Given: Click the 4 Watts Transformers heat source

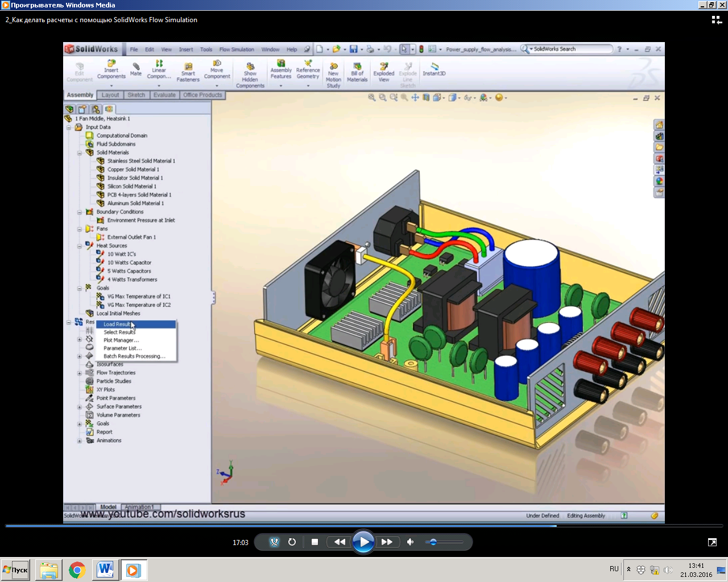Looking at the screenshot, I should pyautogui.click(x=132, y=280).
